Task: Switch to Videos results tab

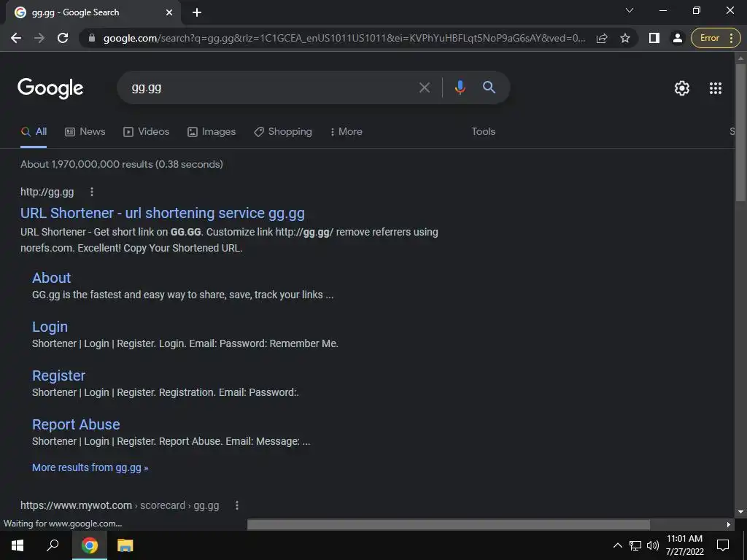Action: point(146,132)
